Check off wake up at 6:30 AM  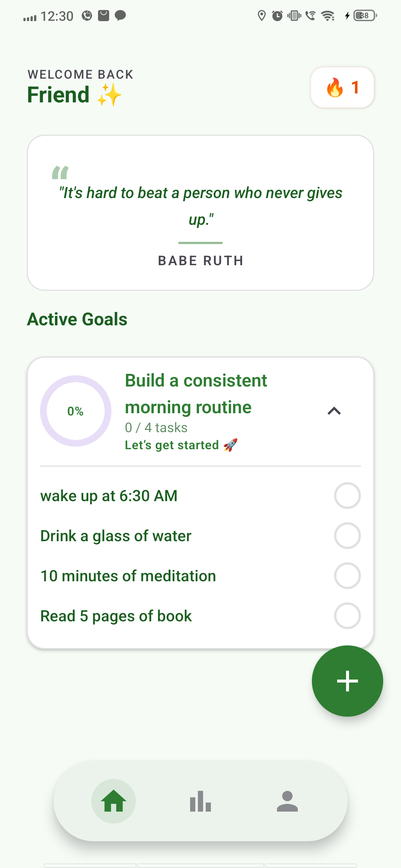347,496
